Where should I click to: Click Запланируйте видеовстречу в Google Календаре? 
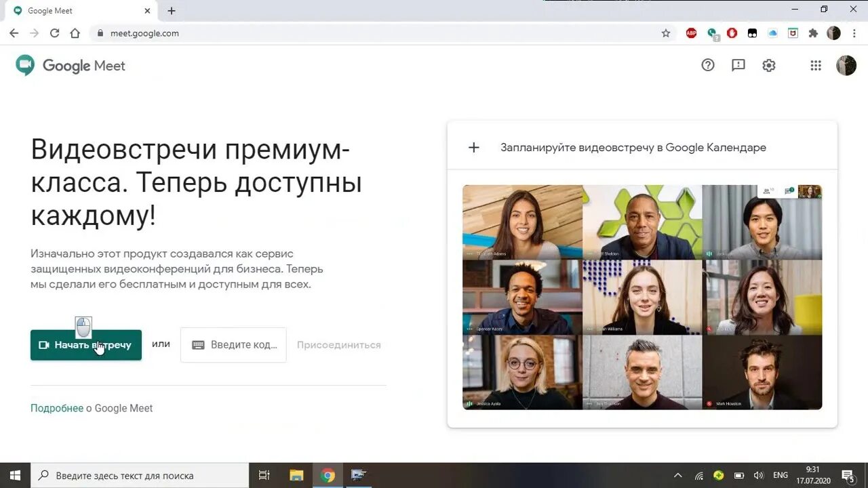[633, 147]
